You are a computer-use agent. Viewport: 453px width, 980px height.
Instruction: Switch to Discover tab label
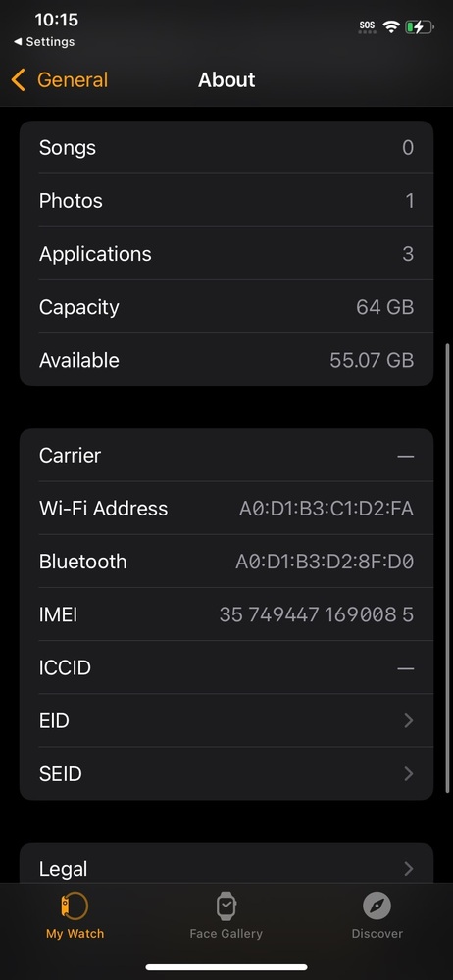(x=377, y=934)
